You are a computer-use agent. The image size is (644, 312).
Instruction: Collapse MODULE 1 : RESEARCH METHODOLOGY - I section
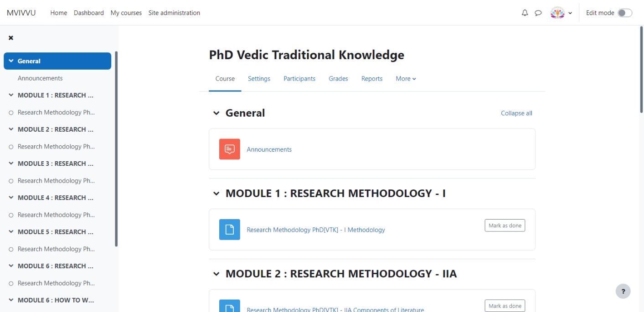point(216,194)
